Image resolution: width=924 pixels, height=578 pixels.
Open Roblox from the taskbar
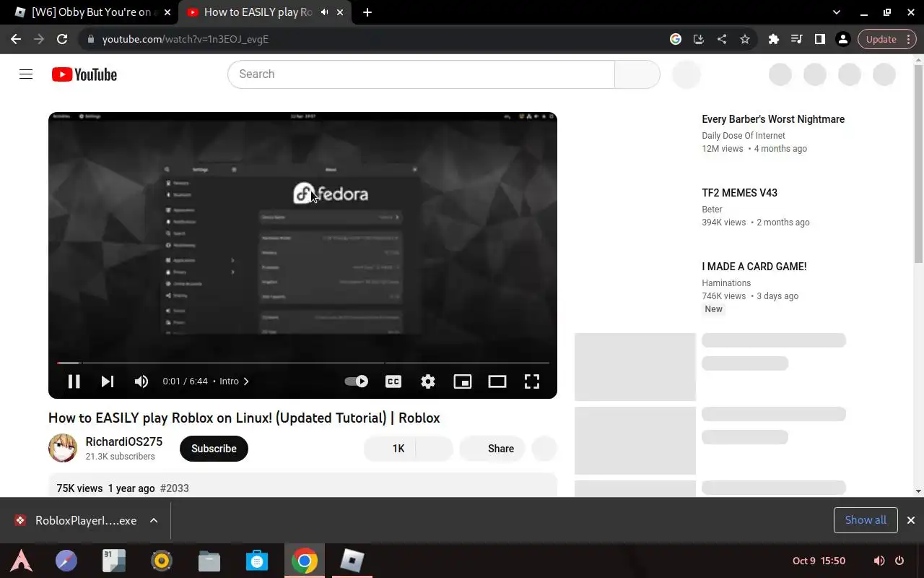click(x=352, y=561)
